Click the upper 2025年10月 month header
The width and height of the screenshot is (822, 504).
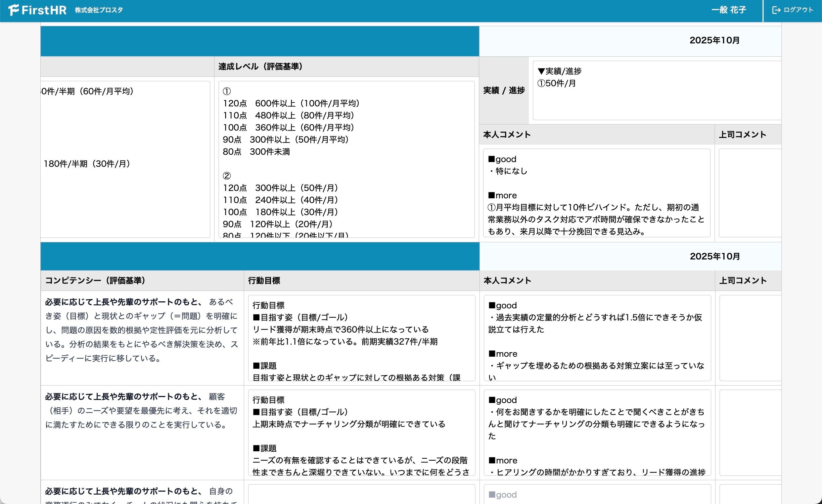(x=714, y=41)
